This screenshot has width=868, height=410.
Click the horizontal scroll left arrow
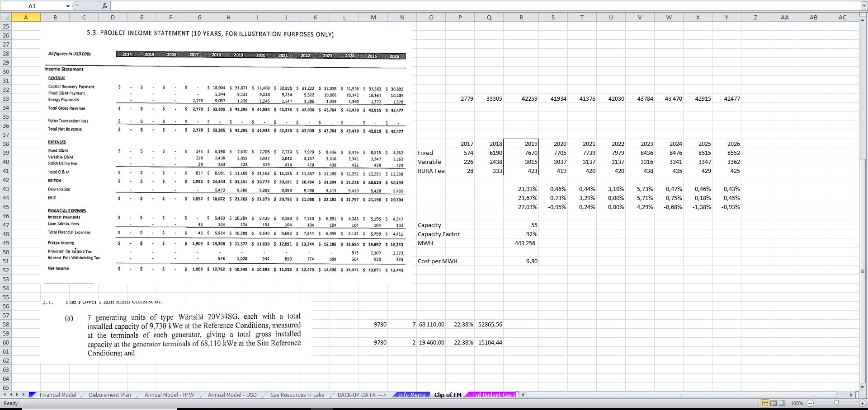click(x=524, y=395)
